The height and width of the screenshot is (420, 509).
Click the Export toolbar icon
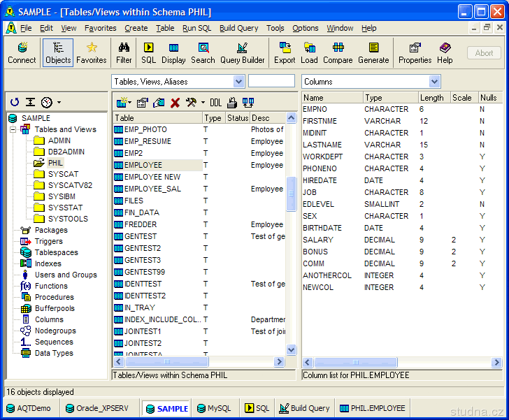tap(285, 52)
